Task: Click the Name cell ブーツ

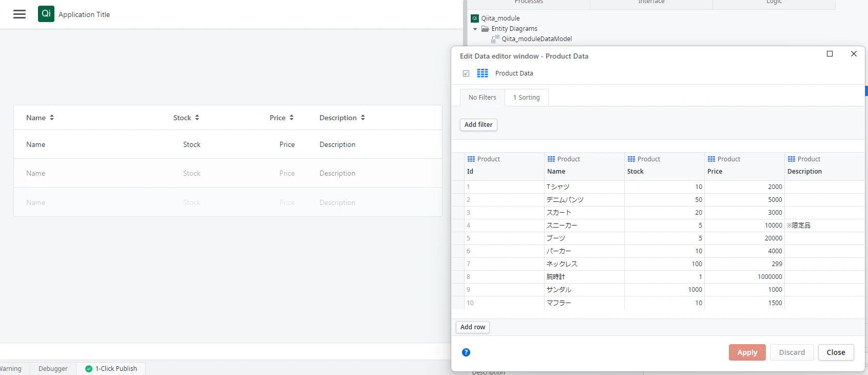Action: coord(584,238)
